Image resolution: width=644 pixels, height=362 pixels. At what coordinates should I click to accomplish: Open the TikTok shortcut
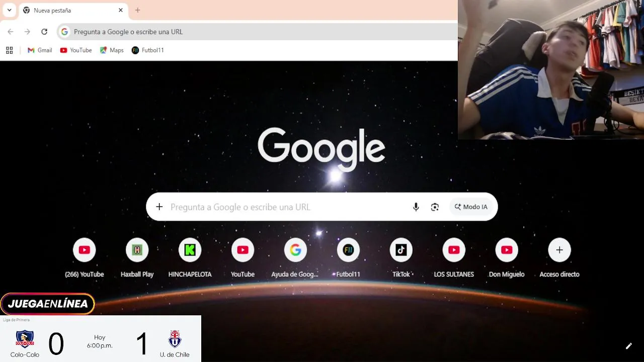(401, 258)
